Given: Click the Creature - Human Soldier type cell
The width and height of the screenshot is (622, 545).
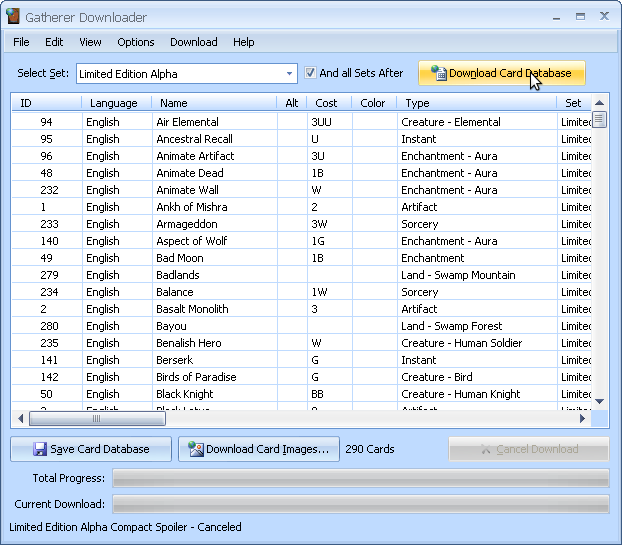Looking at the screenshot, I should [x=477, y=343].
